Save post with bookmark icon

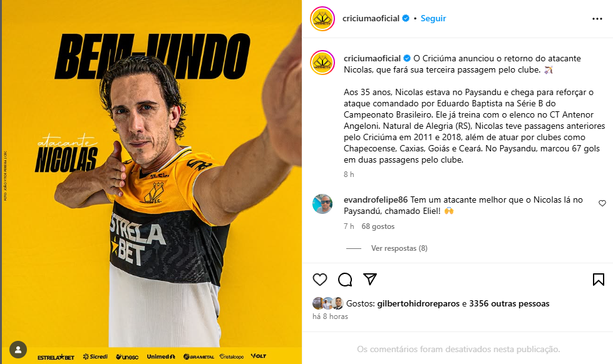click(598, 279)
